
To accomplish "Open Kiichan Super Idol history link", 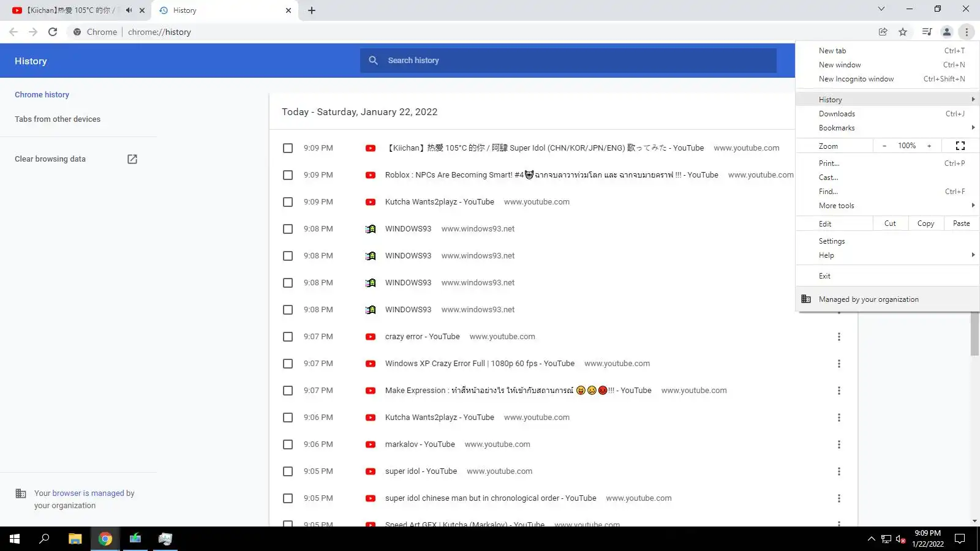I will tap(545, 148).
